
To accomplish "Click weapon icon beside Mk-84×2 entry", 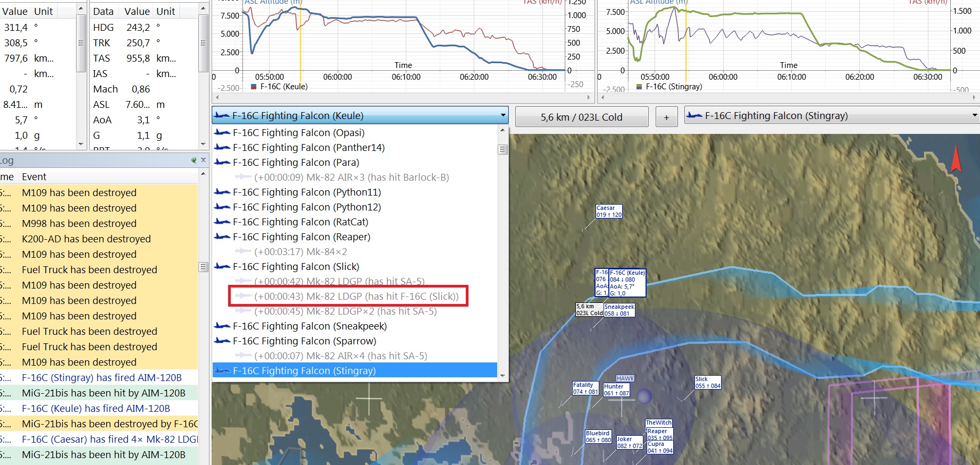I will (x=244, y=251).
